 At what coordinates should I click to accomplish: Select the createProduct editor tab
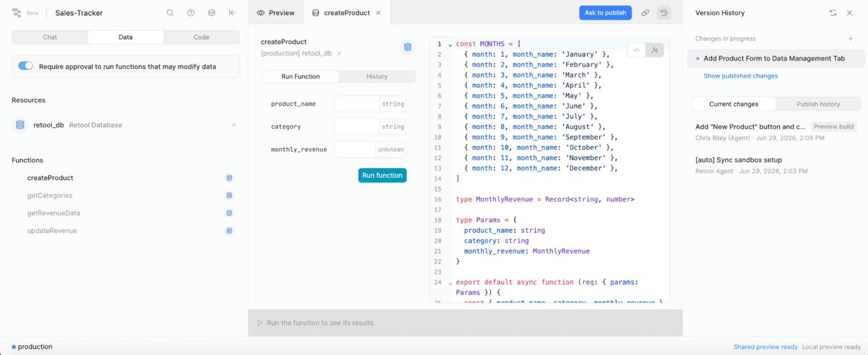click(346, 13)
